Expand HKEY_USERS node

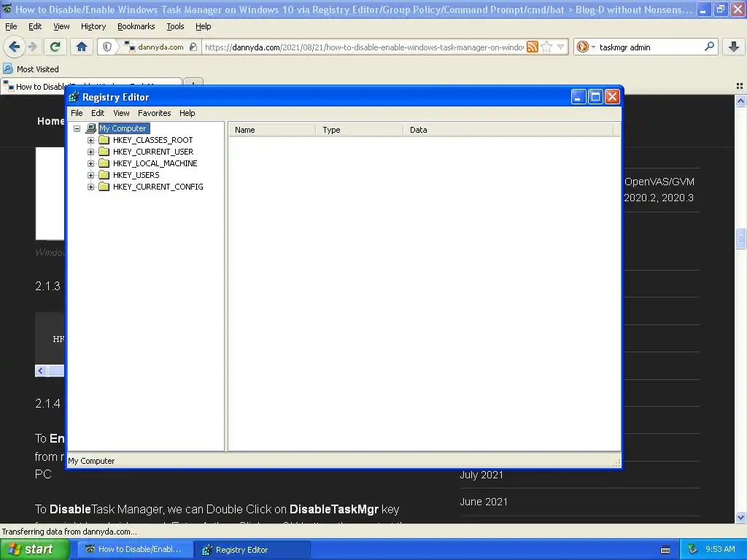coord(90,175)
